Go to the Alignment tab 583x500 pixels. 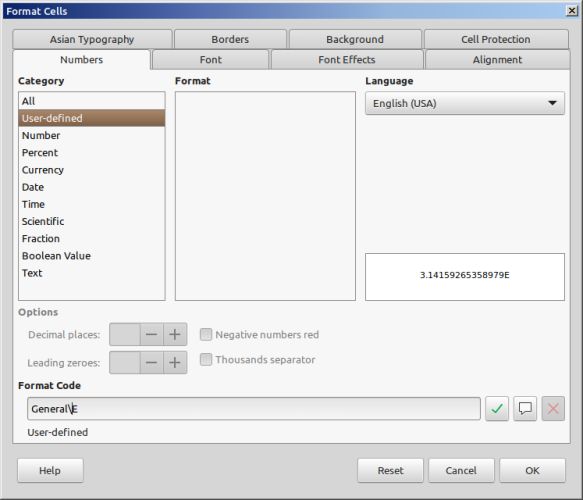pyautogui.click(x=497, y=59)
